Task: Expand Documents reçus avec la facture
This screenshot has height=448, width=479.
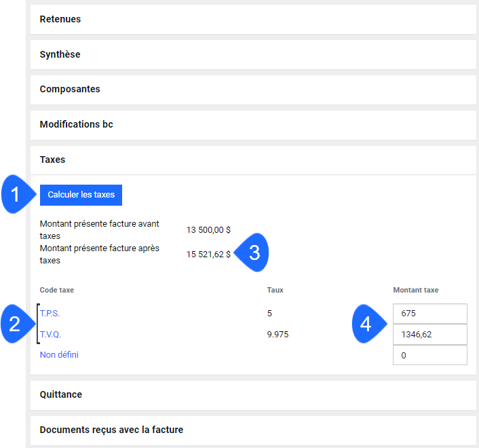Action: (x=253, y=430)
